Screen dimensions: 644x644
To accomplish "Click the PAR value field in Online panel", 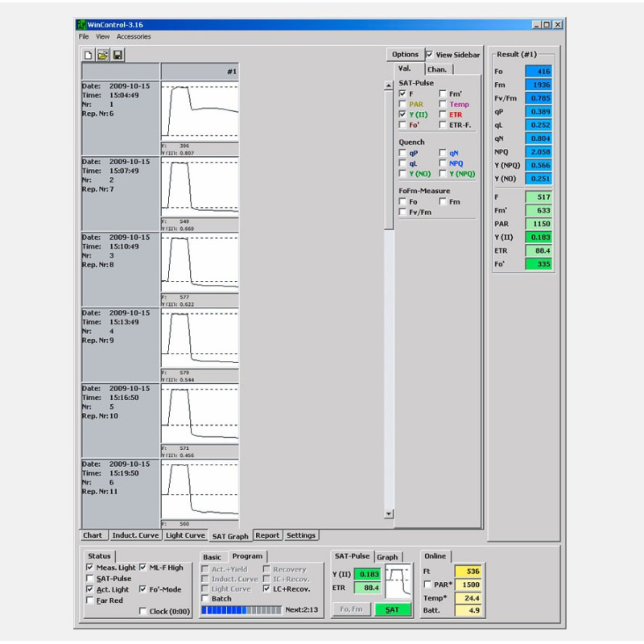I will coord(469,584).
